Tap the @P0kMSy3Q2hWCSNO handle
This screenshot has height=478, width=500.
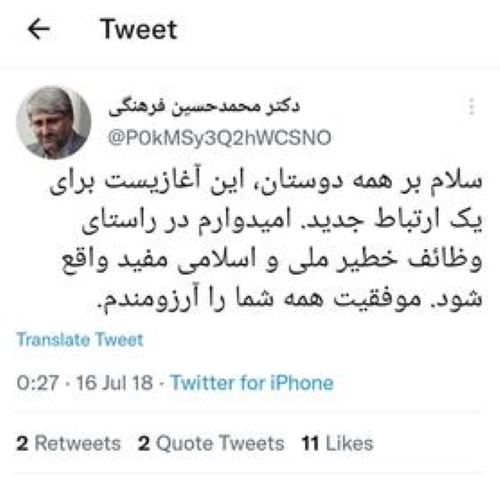219,138
